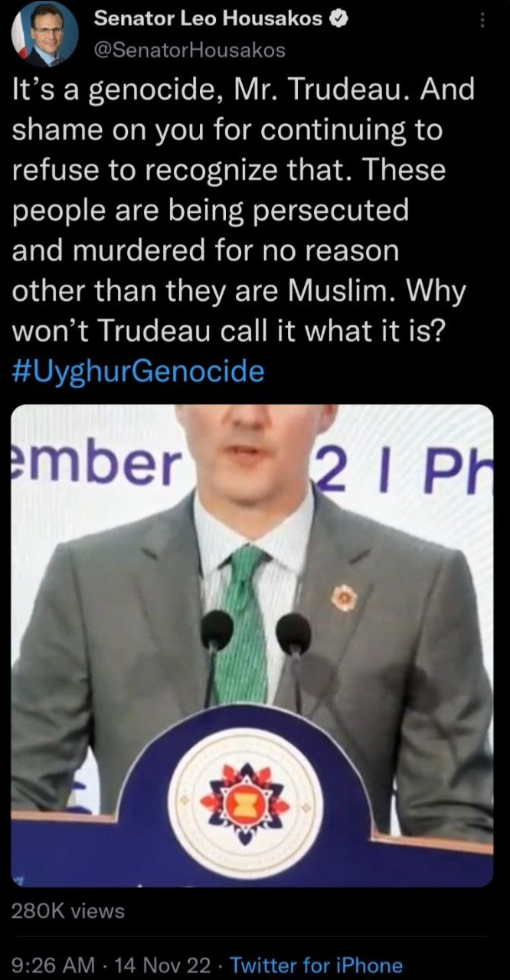View the 280K views count

pyautogui.click(x=68, y=910)
